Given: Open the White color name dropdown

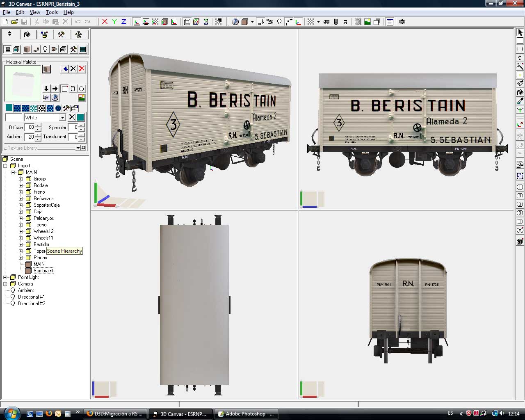Looking at the screenshot, I should [62, 118].
